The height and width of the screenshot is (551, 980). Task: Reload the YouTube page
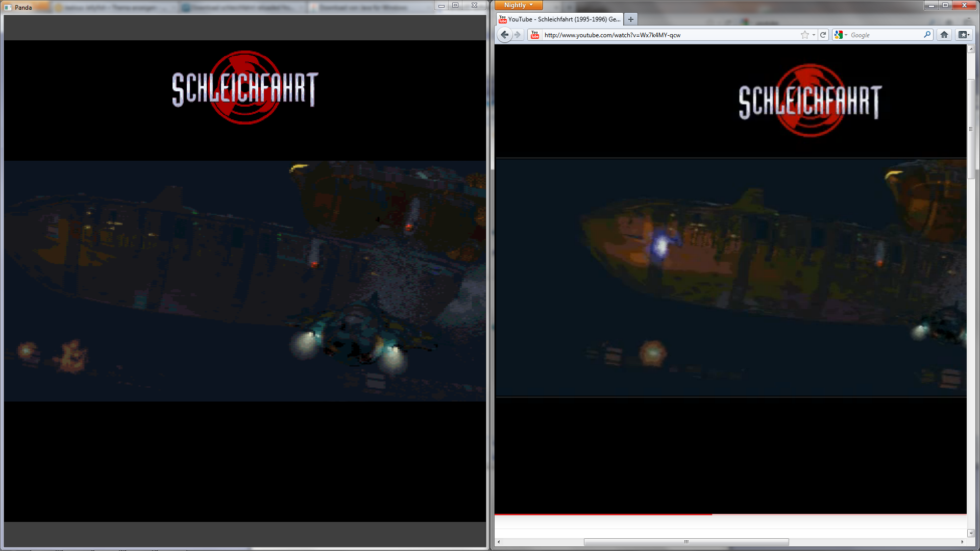click(823, 35)
